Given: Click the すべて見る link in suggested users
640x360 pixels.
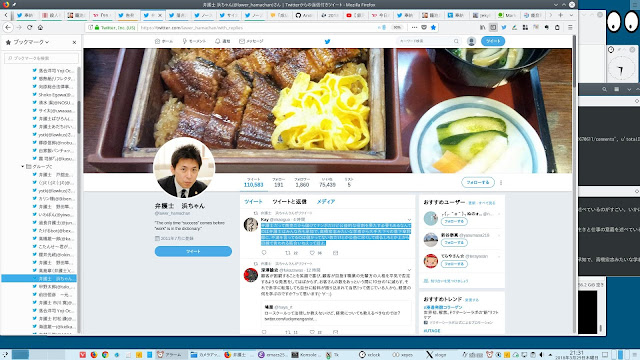Looking at the screenshot, I should click(487, 203).
